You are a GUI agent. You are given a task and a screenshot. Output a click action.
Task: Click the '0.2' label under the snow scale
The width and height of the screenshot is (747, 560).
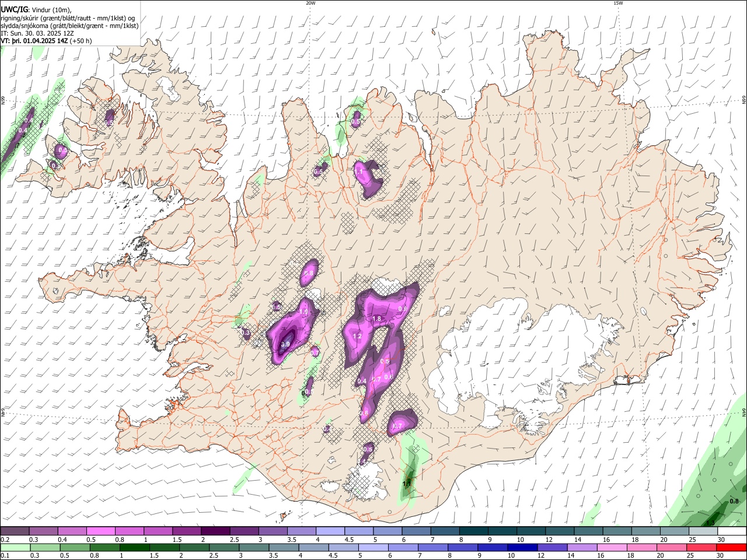click(5, 540)
